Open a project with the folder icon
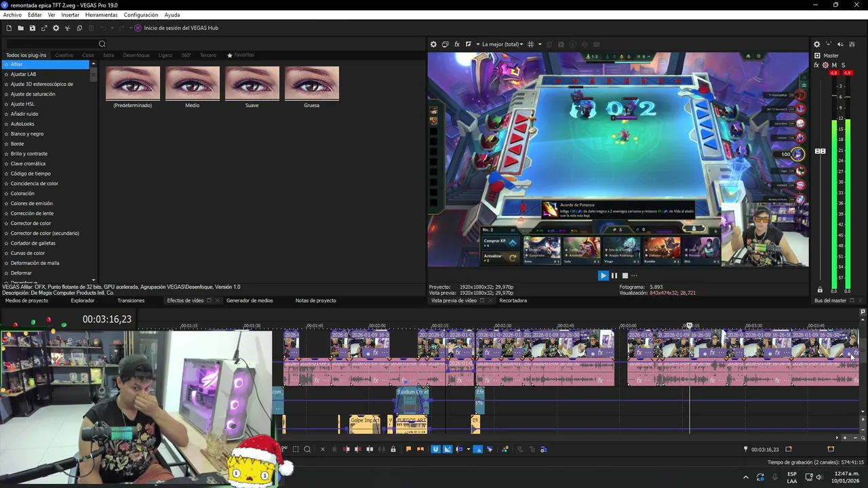868x488 pixels. [20, 28]
